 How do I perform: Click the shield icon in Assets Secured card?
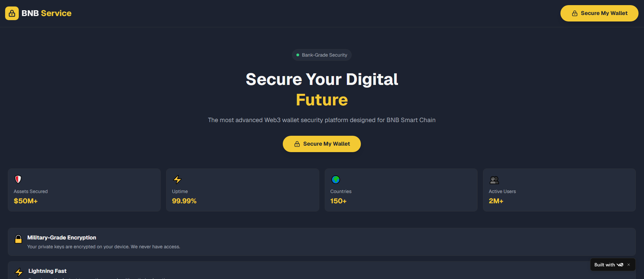(x=18, y=179)
